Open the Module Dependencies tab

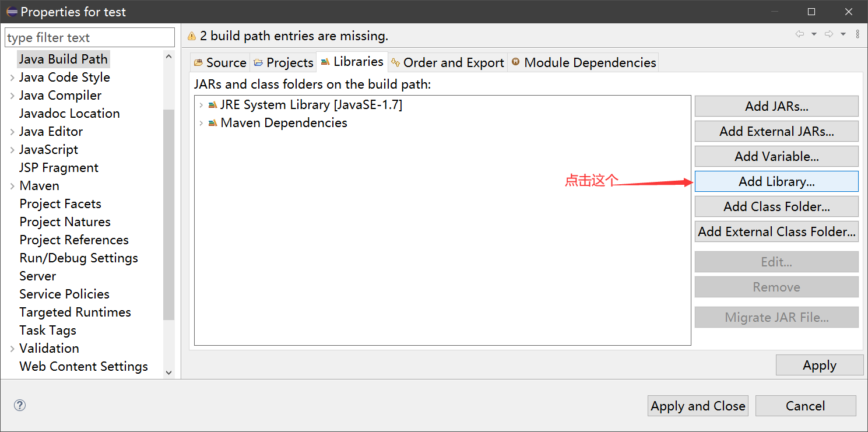point(584,62)
